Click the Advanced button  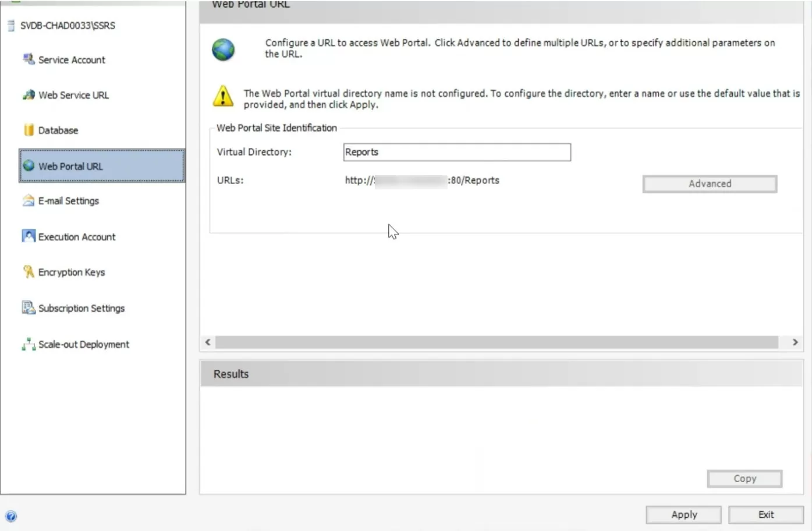(x=710, y=183)
